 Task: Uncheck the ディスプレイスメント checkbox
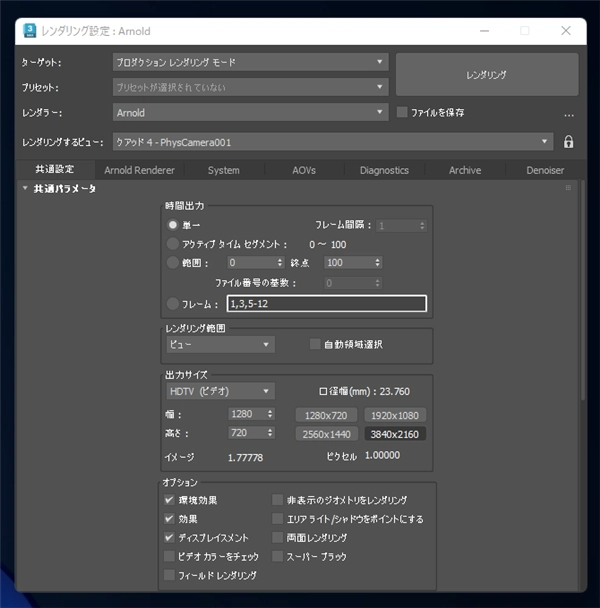pos(169,537)
